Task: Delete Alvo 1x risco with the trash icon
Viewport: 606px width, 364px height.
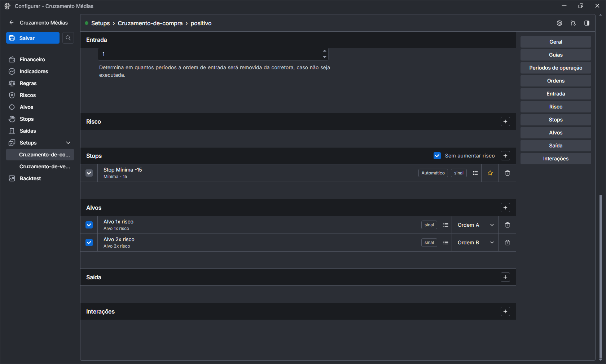Action: tap(507, 225)
